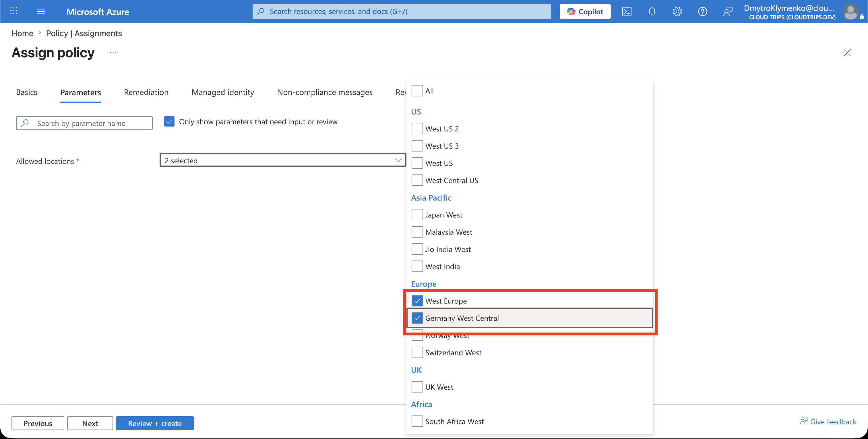Check UK West
868x439 pixels.
(417, 387)
